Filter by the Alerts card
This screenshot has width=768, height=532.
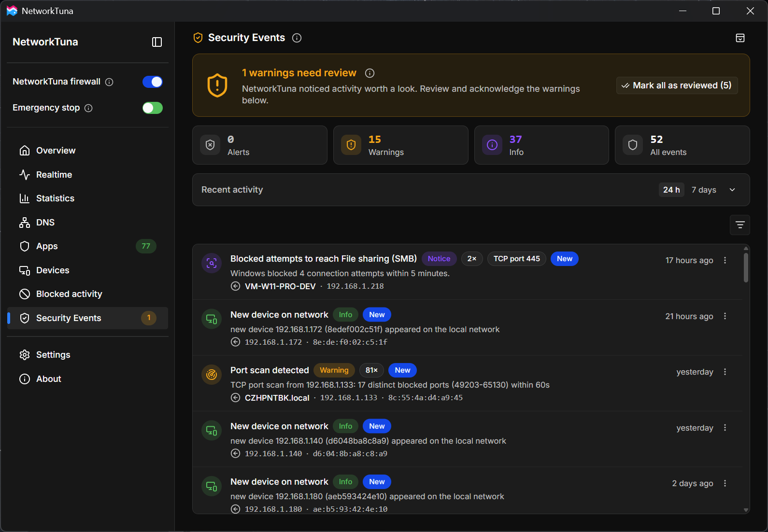click(260, 145)
